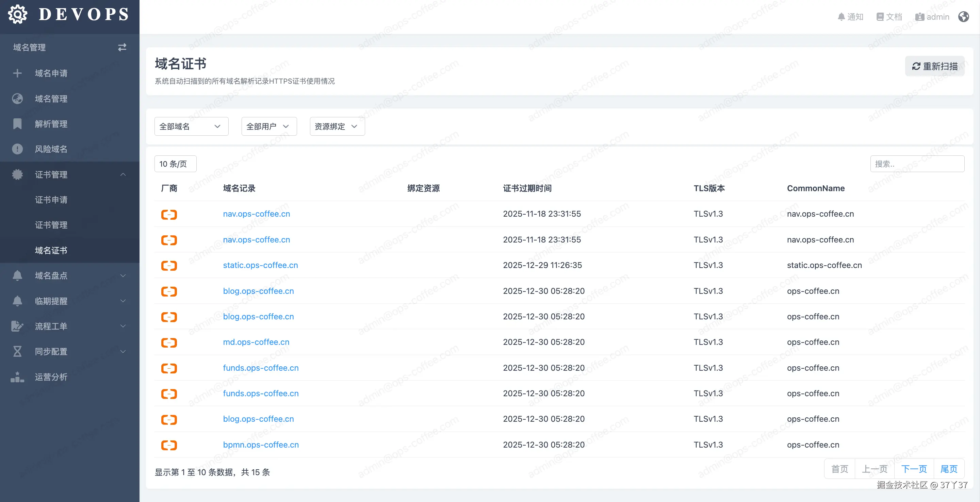The image size is (980, 502).
Task: Click the 运营分析 chart icon
Action: 17,376
